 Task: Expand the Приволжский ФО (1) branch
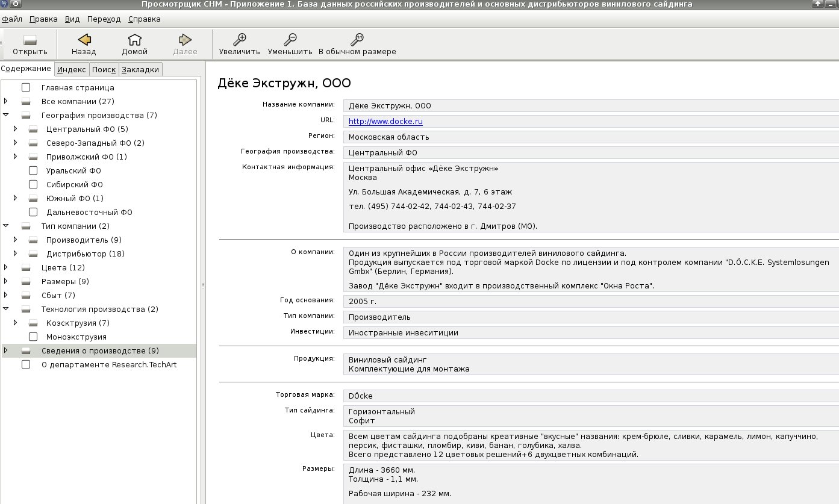click(16, 157)
